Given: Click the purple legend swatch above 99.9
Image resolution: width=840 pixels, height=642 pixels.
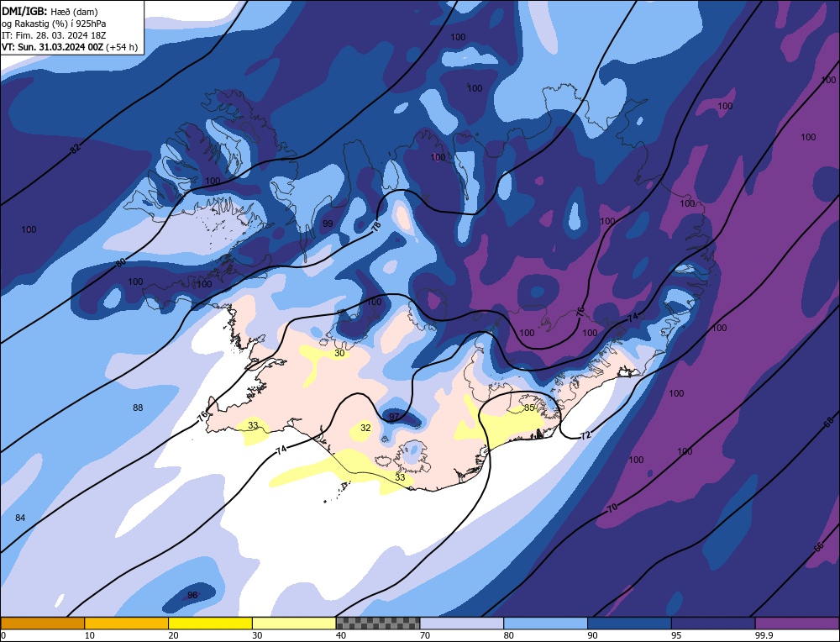Looking at the screenshot, I should point(797,623).
